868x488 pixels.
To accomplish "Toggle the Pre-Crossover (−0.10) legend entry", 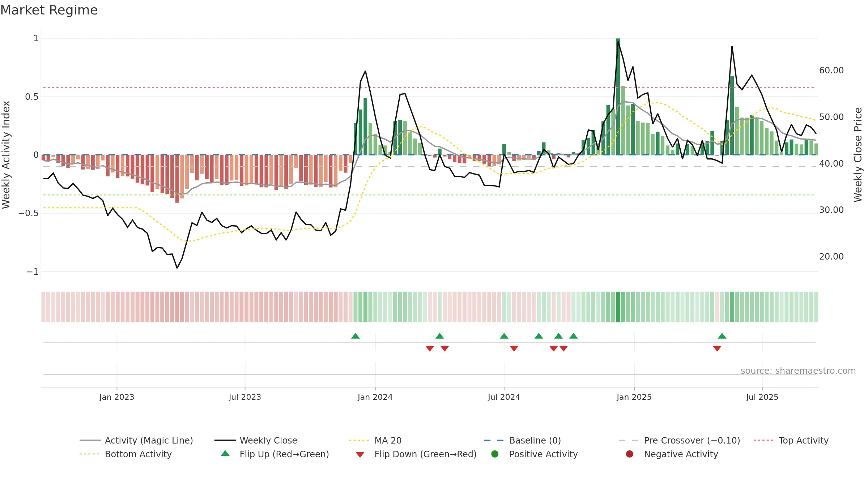I will [x=679, y=440].
